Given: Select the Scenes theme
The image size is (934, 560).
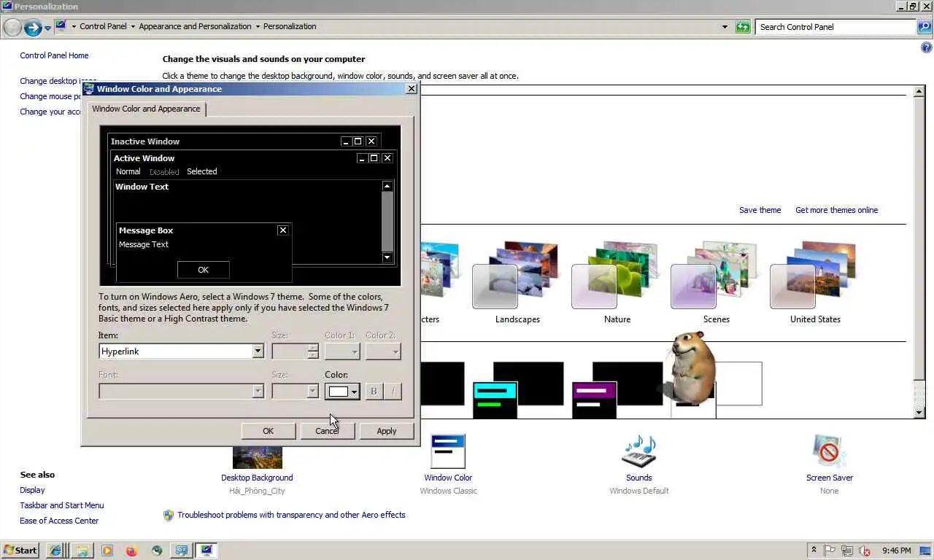Looking at the screenshot, I should [716, 282].
